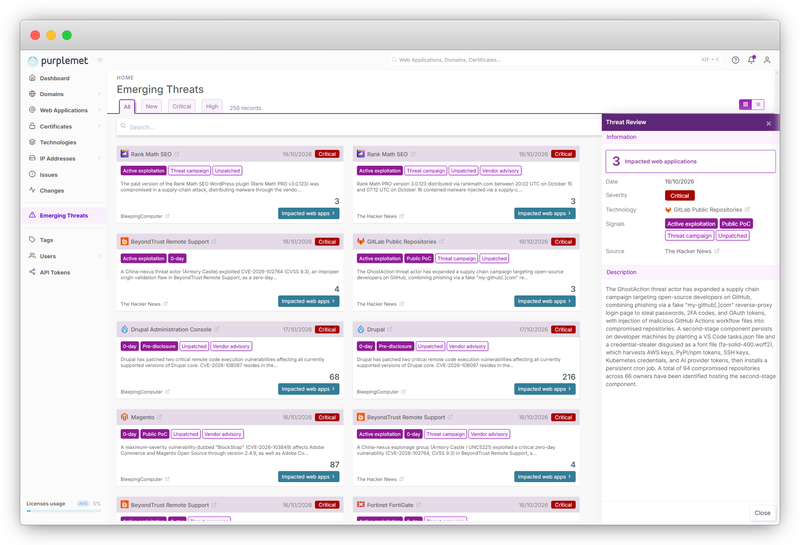Open the API Tokens page
This screenshot has height=545, width=800.
(x=55, y=272)
